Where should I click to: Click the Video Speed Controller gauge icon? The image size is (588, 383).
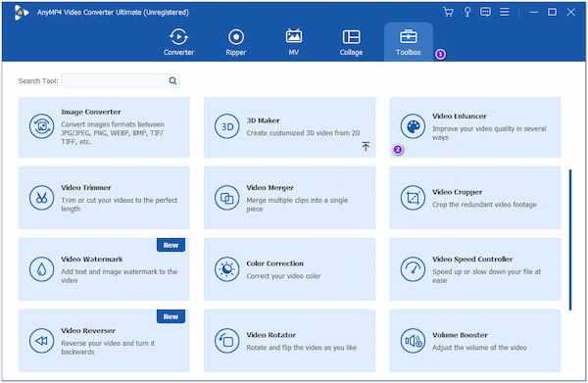pyautogui.click(x=413, y=269)
